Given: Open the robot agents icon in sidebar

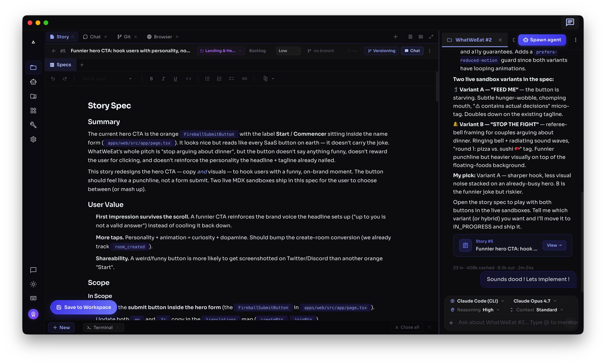Looking at the screenshot, I should [x=33, y=82].
